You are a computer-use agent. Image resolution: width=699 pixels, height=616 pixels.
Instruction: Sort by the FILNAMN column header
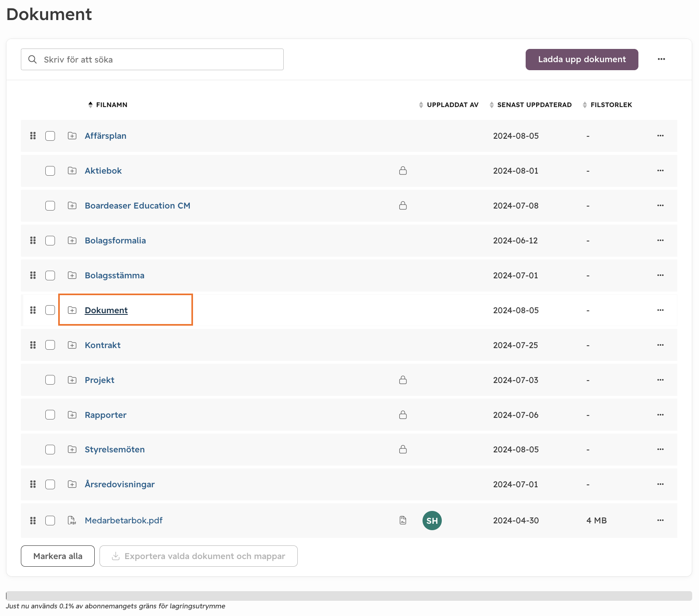(x=108, y=105)
